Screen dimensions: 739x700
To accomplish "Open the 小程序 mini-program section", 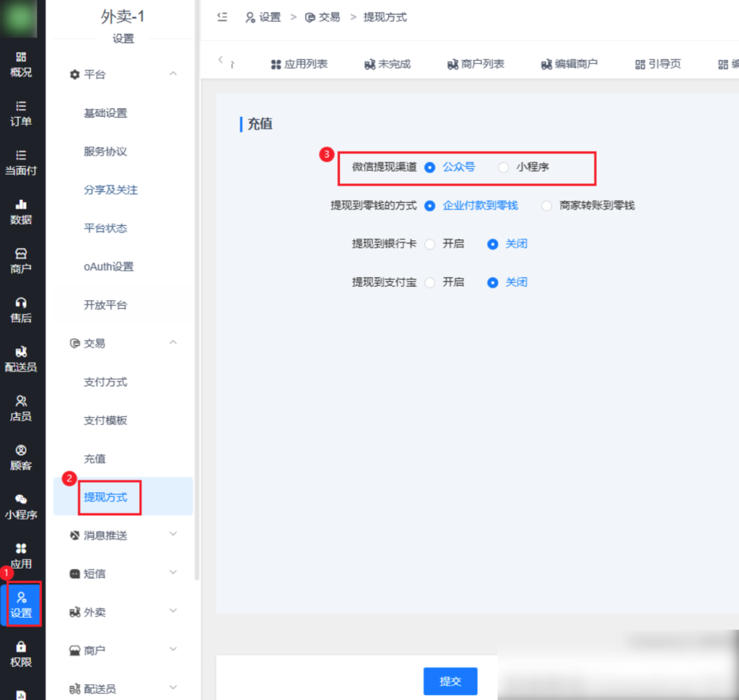I will [22, 505].
